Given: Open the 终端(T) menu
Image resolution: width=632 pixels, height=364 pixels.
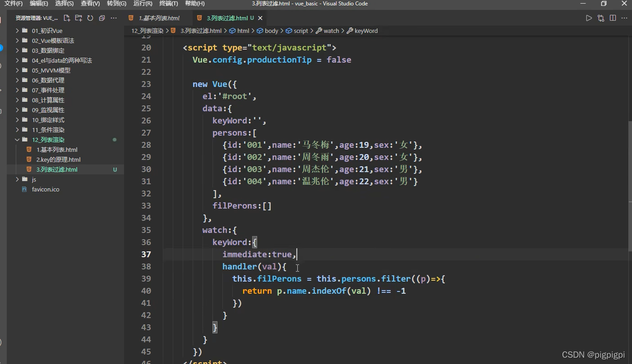Looking at the screenshot, I should (x=169, y=4).
